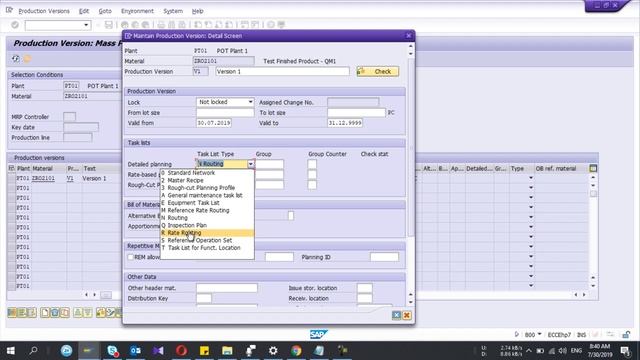Click the dialog's blue Continue icon

click(x=396, y=315)
